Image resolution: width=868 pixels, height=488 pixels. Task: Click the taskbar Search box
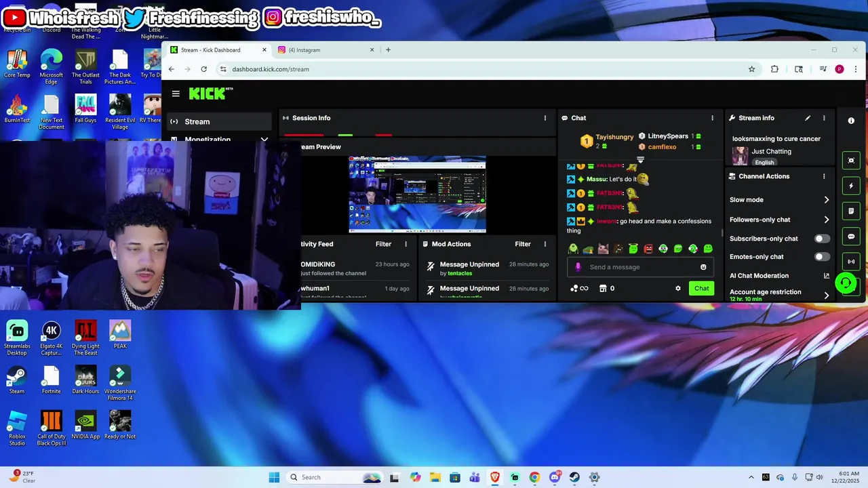click(x=335, y=477)
